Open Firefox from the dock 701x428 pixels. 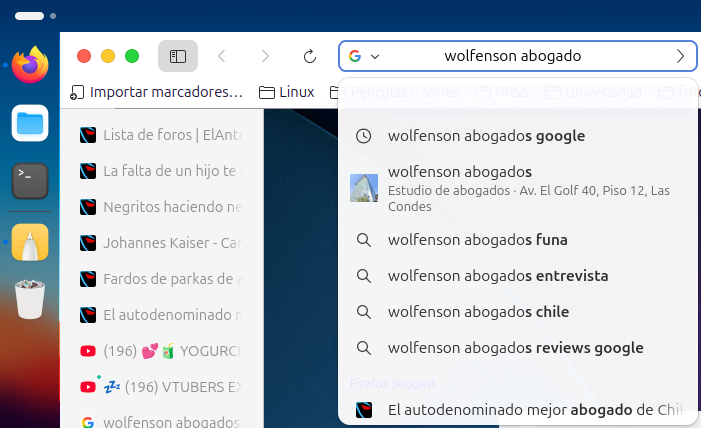pos(30,65)
